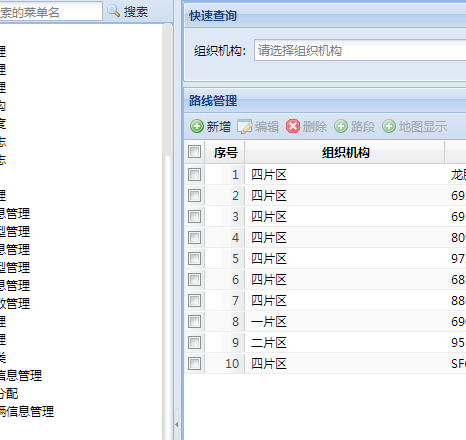Click the 编辑 pencil icon
This screenshot has height=440, width=466.
pos(245,127)
